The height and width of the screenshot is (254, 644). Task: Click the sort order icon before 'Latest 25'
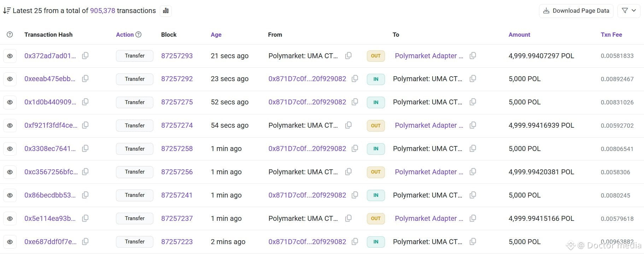[x=7, y=11]
